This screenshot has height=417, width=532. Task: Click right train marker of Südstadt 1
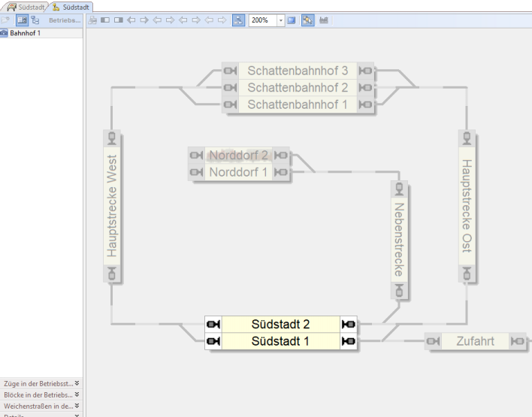(x=348, y=342)
